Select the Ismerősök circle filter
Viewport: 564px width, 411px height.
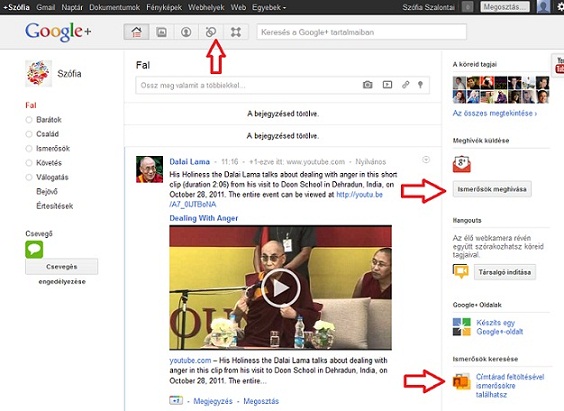pyautogui.click(x=47, y=149)
